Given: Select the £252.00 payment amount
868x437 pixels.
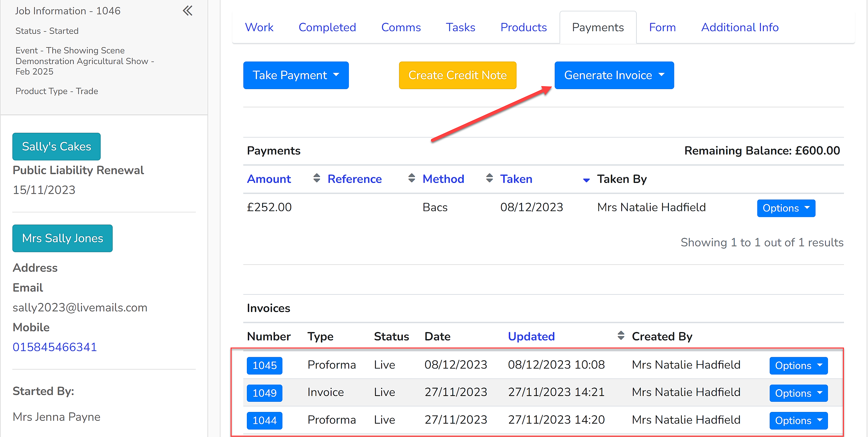Looking at the screenshot, I should [x=269, y=207].
